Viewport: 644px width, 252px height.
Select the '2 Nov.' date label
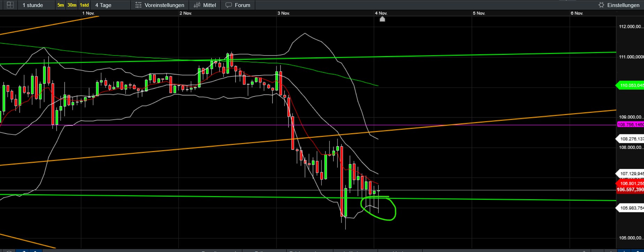coord(185,13)
